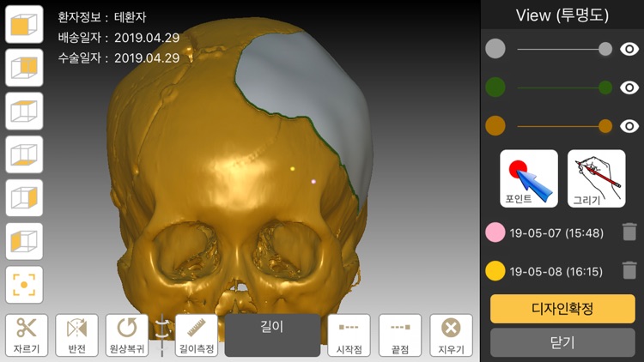Image resolution: width=644 pixels, height=362 pixels.
Task: Click the gray transparency slider handle
Action: point(605,49)
